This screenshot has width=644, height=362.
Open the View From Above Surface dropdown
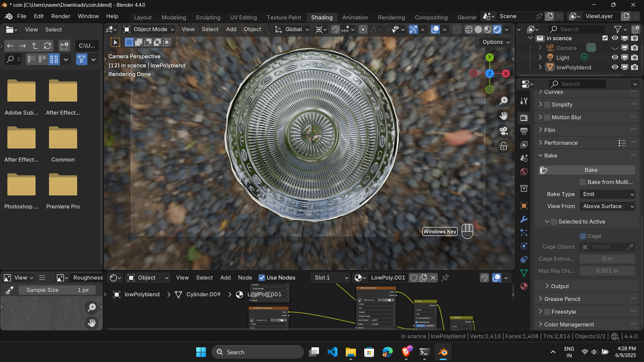607,206
